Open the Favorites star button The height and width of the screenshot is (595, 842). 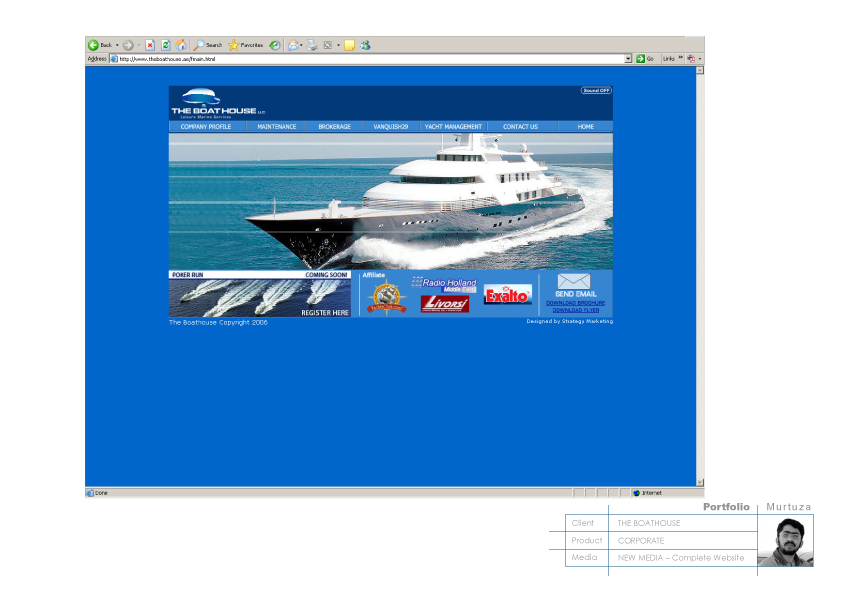tap(245, 45)
